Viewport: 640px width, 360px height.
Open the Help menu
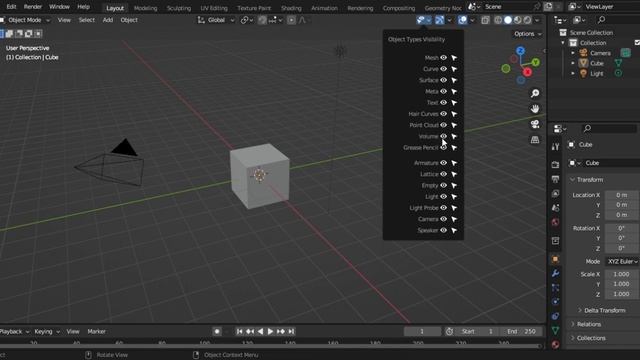pos(83,7)
